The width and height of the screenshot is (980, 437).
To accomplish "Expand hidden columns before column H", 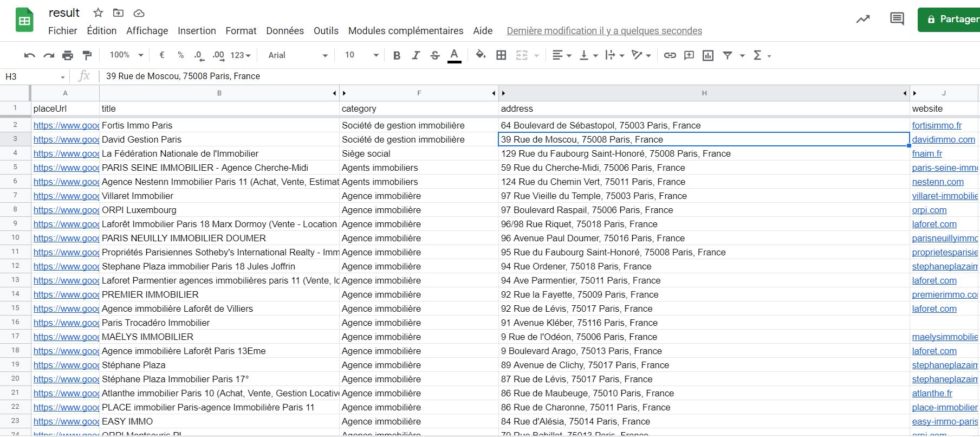I will pos(503,93).
